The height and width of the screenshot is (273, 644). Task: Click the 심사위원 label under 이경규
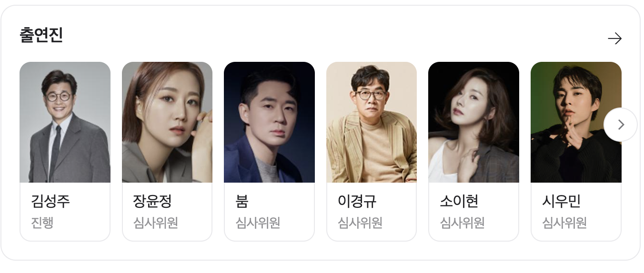coord(360,223)
